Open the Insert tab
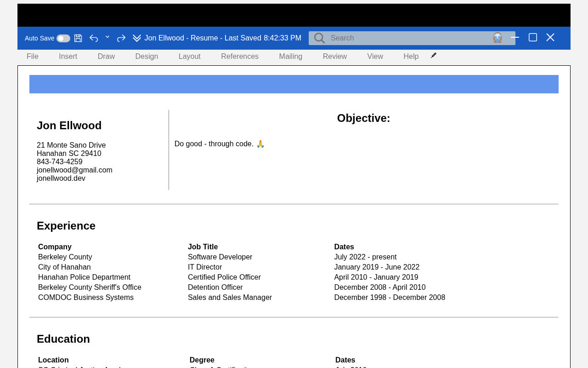The height and width of the screenshot is (368, 588). click(x=68, y=57)
